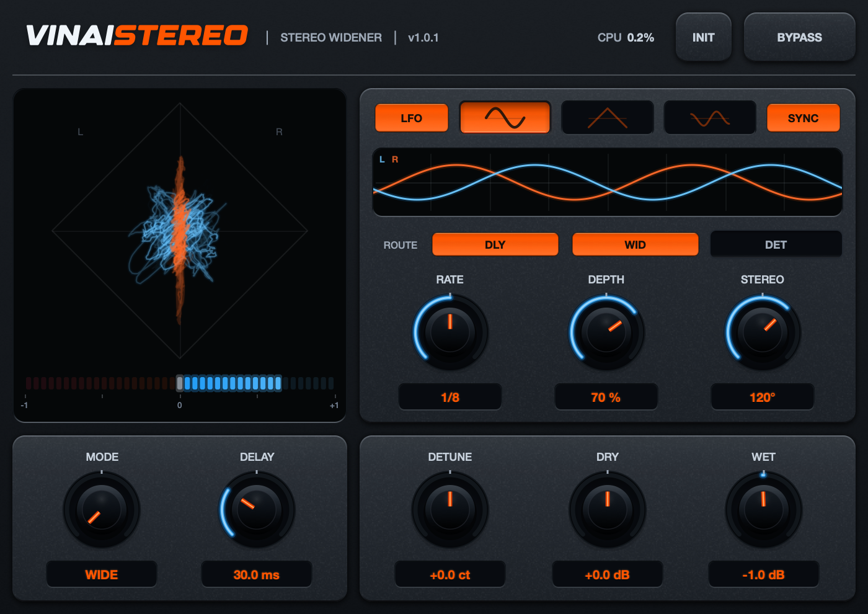Click the 30.0 ms delay value field

click(x=257, y=574)
